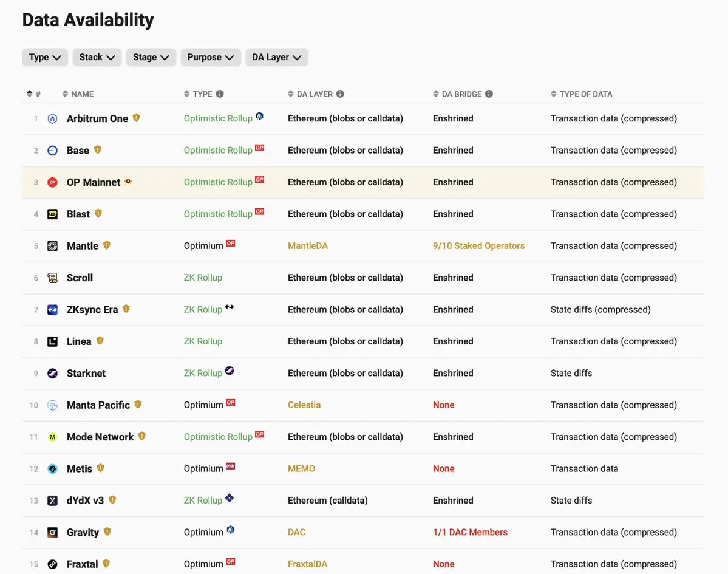Click the MEMO DA layer cell
Image resolution: width=728 pixels, height=574 pixels.
coord(301,468)
